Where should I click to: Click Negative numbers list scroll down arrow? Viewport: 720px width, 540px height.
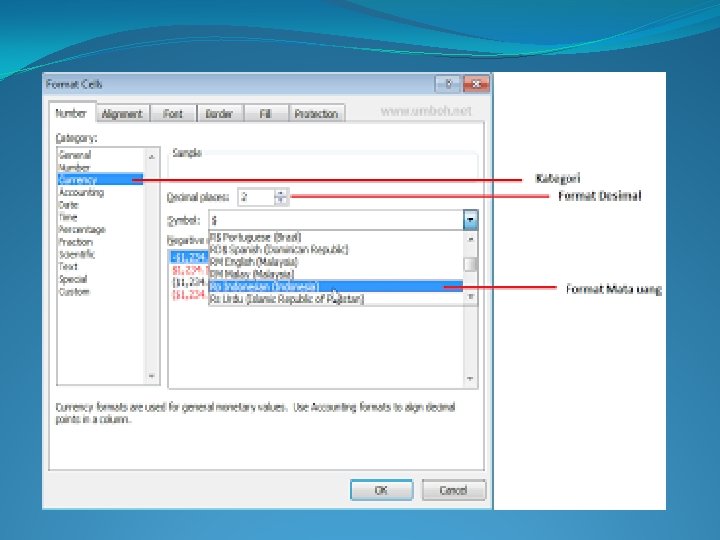point(470,379)
